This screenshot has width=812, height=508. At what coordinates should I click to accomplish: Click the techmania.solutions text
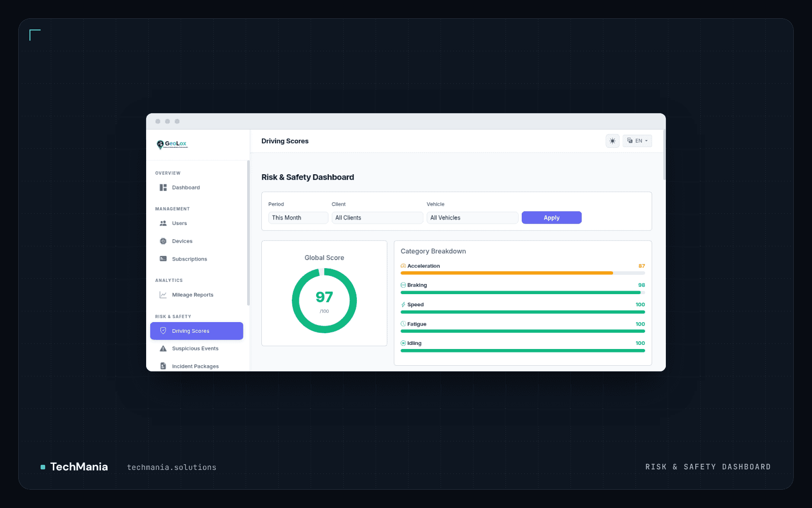pos(172,467)
